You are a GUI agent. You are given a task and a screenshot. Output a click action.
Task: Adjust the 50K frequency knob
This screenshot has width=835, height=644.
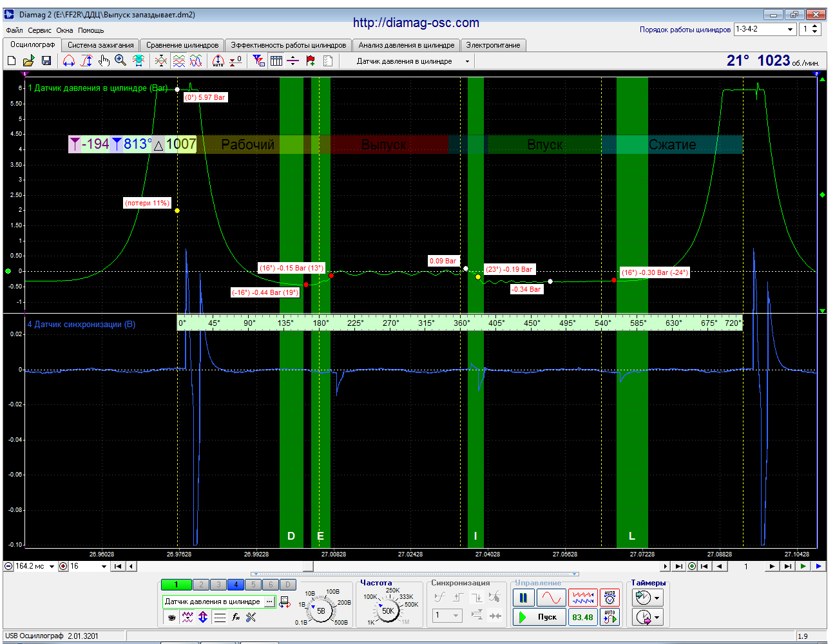[388, 611]
